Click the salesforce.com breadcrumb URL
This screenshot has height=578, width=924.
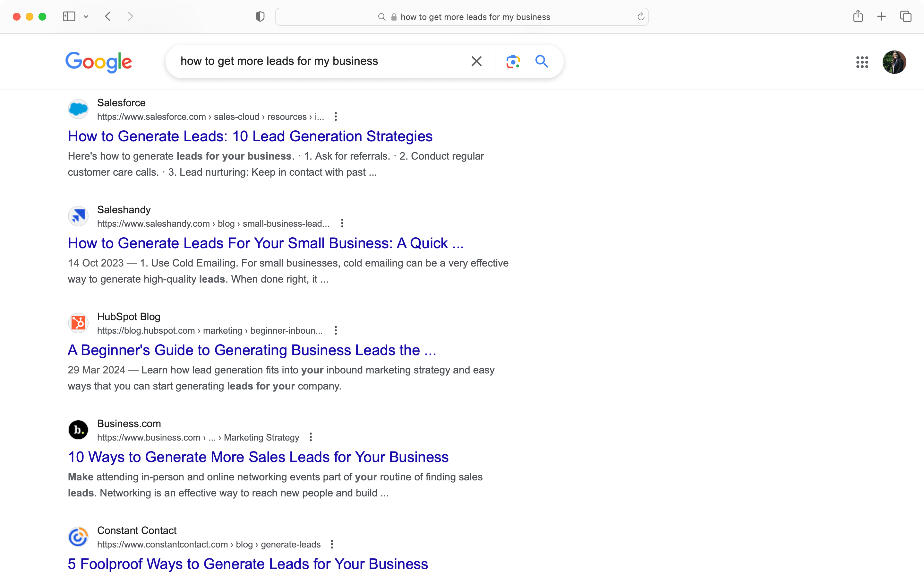(x=210, y=117)
